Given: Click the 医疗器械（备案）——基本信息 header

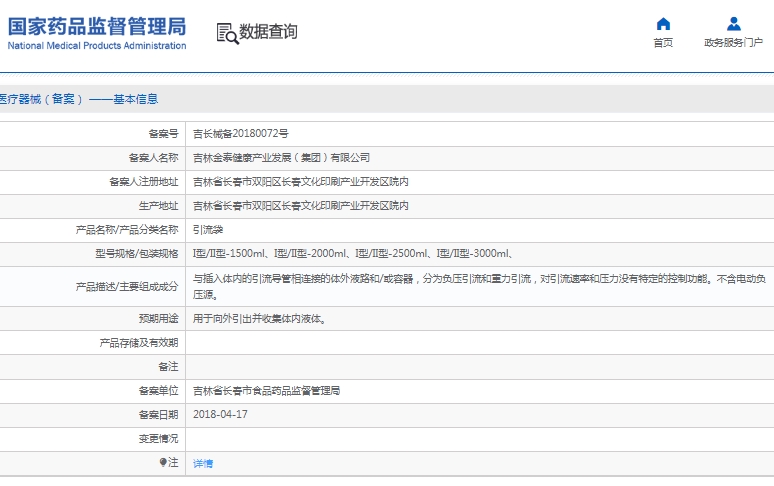Looking at the screenshot, I should 79,99.
